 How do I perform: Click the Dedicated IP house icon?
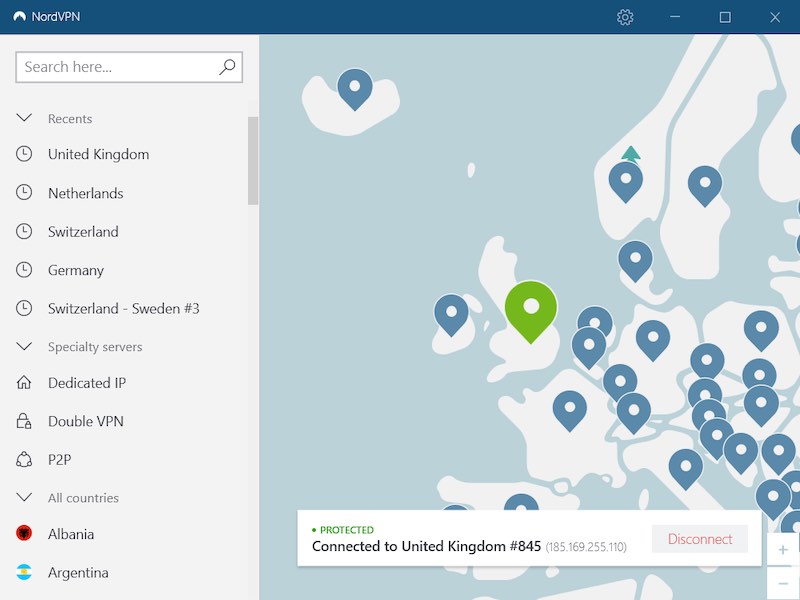[x=24, y=383]
